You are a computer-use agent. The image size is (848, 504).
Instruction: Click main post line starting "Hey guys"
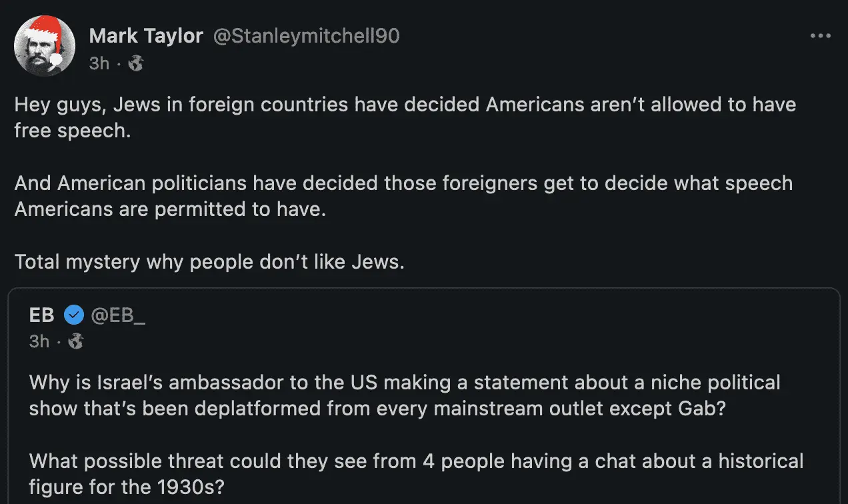click(405, 105)
